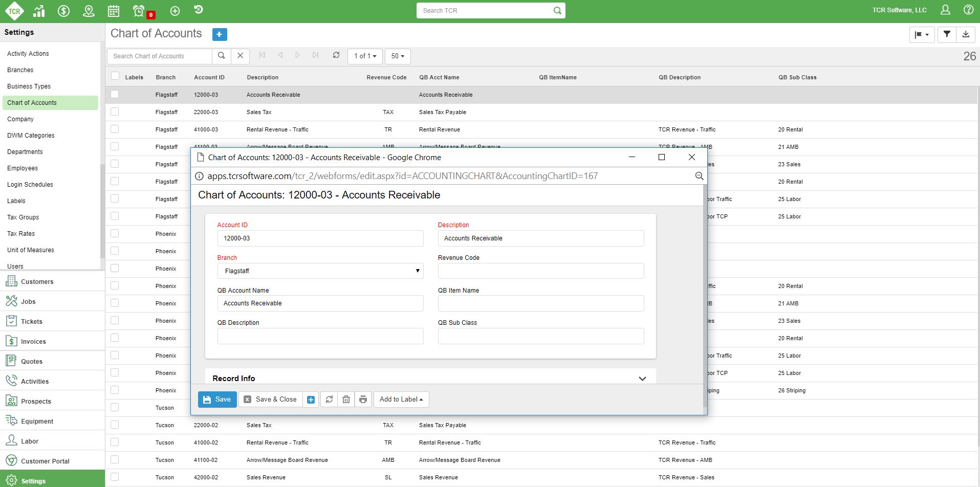Image resolution: width=980 pixels, height=487 pixels.
Task: Click blue plus to add new account
Action: [x=219, y=34]
